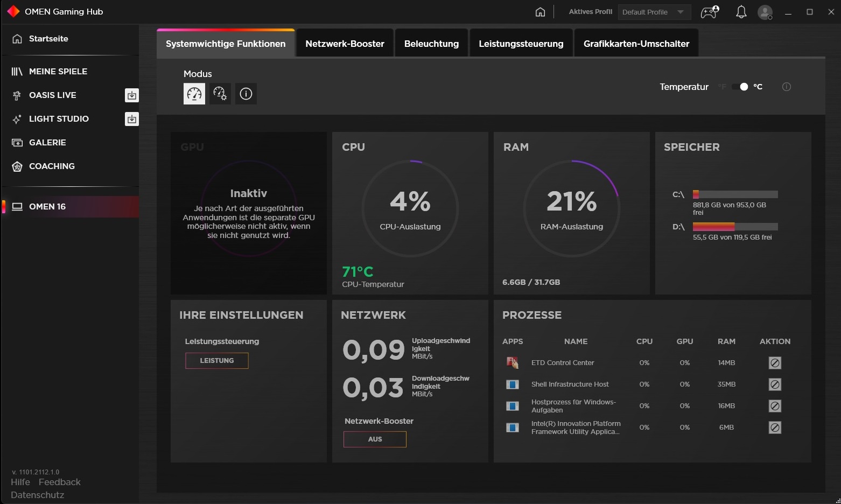Screen dimensions: 841x504
Task: Switch to Leistungssteuerung tab
Action: click(x=521, y=44)
